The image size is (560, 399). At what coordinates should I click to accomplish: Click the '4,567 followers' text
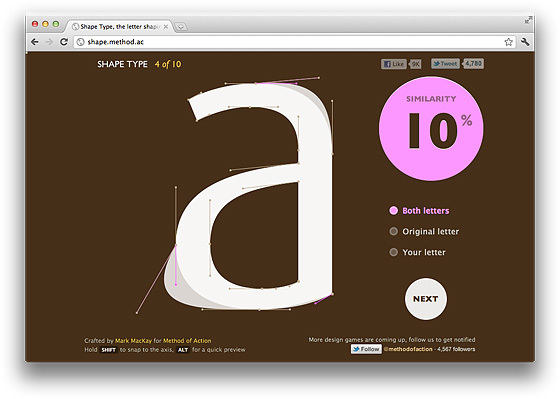(x=456, y=349)
